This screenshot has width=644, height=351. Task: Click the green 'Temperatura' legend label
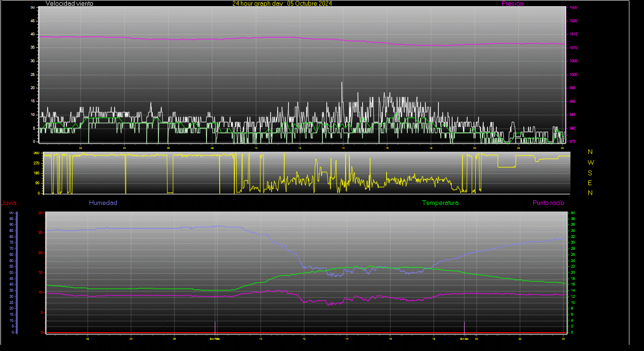[x=440, y=203]
